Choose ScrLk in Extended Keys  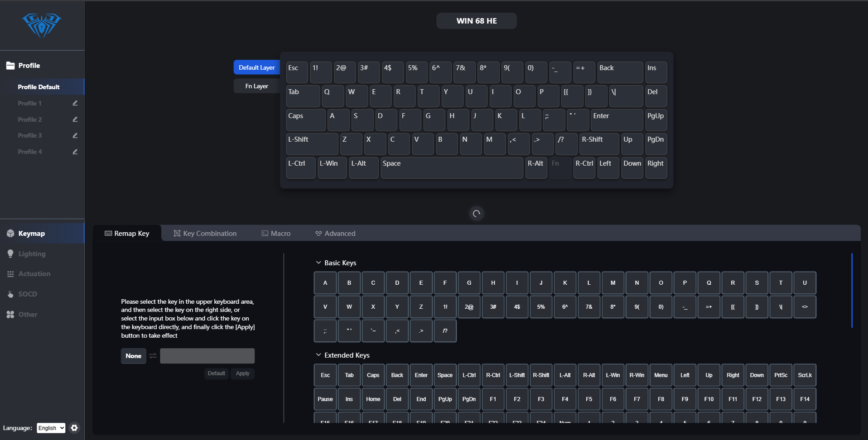point(805,375)
